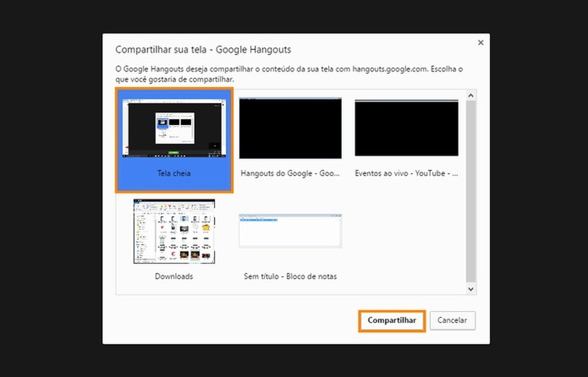588x377 pixels.
Task: Pick the Eventos ao vivo - YouTube thumbnail
Action: pos(406,128)
